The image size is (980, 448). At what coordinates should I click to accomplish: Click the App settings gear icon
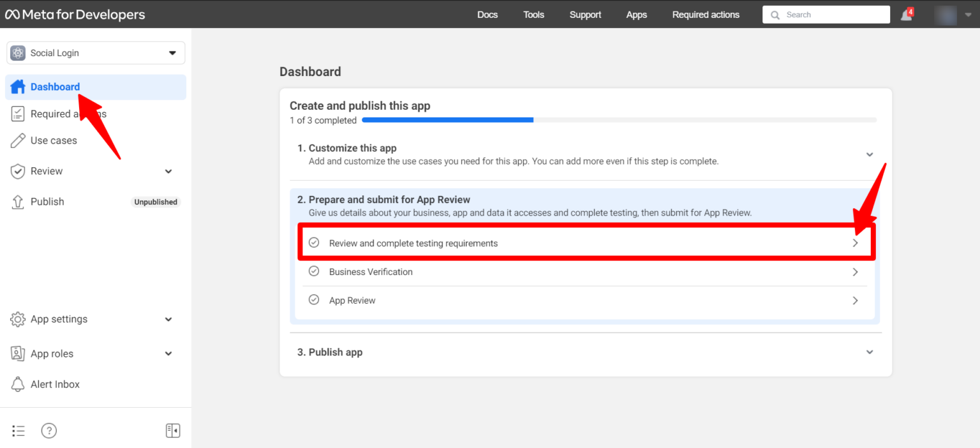click(17, 319)
